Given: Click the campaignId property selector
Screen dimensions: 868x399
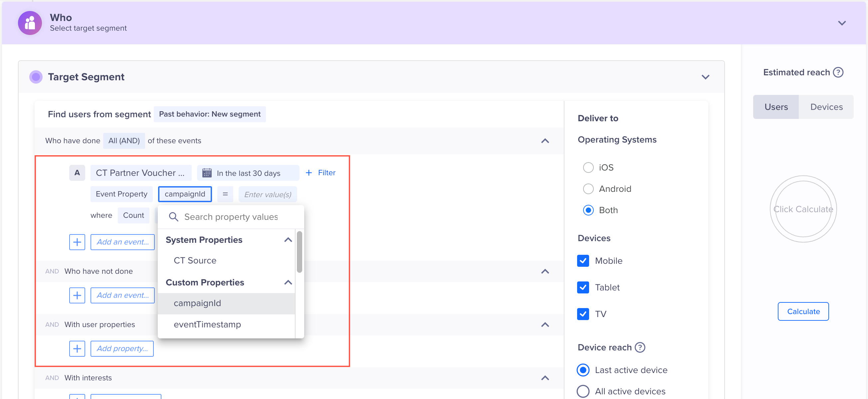Looking at the screenshot, I should click(185, 194).
